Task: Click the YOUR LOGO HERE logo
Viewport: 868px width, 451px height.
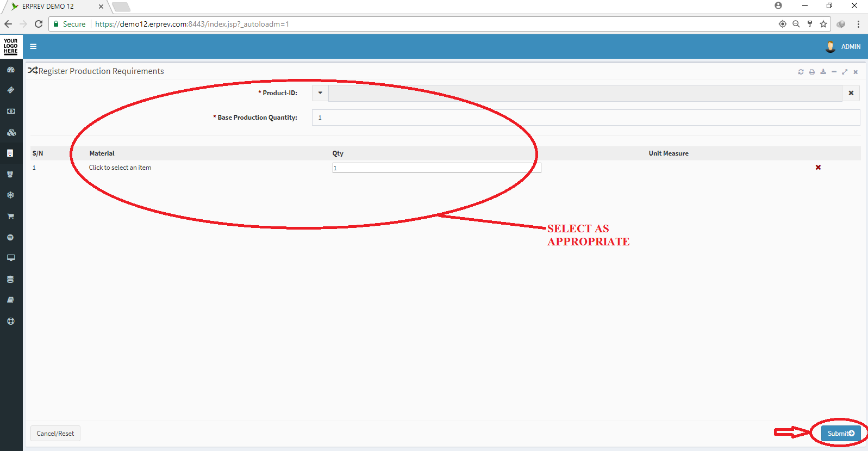Action: [11, 46]
